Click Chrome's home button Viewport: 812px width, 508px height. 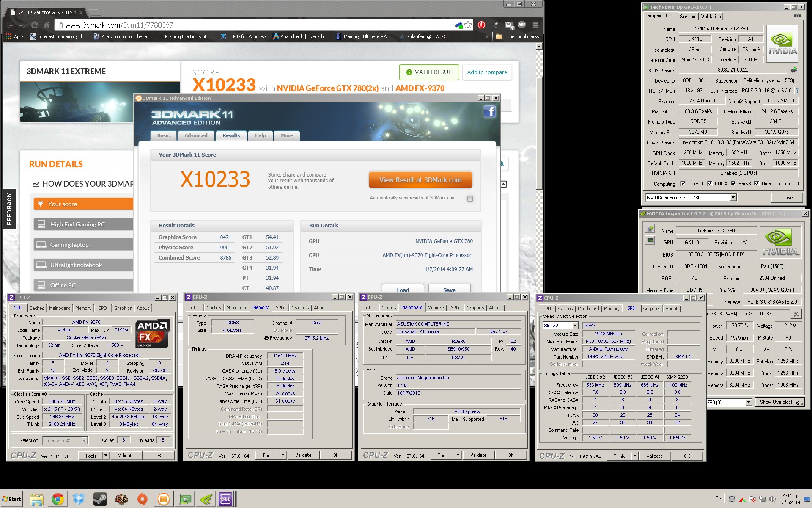point(47,25)
